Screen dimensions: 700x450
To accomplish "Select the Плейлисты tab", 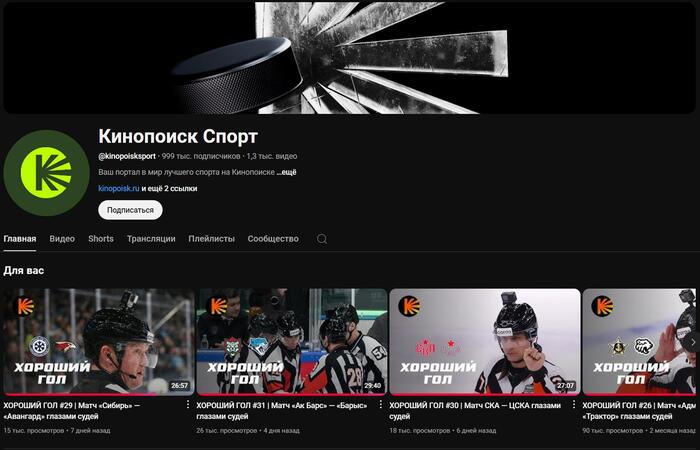I will [212, 239].
